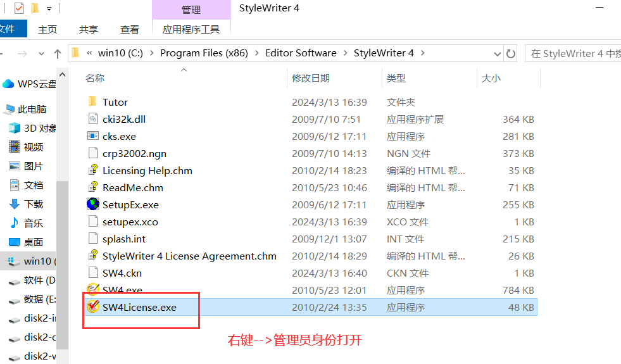Select This PC (此电脑) in sidebar
This screenshot has height=364, width=621.
point(25,109)
